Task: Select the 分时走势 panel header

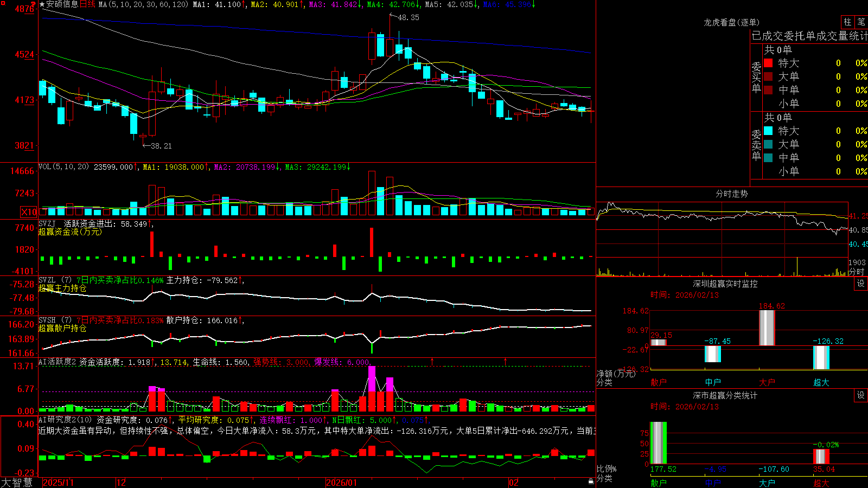Action: coord(731,194)
